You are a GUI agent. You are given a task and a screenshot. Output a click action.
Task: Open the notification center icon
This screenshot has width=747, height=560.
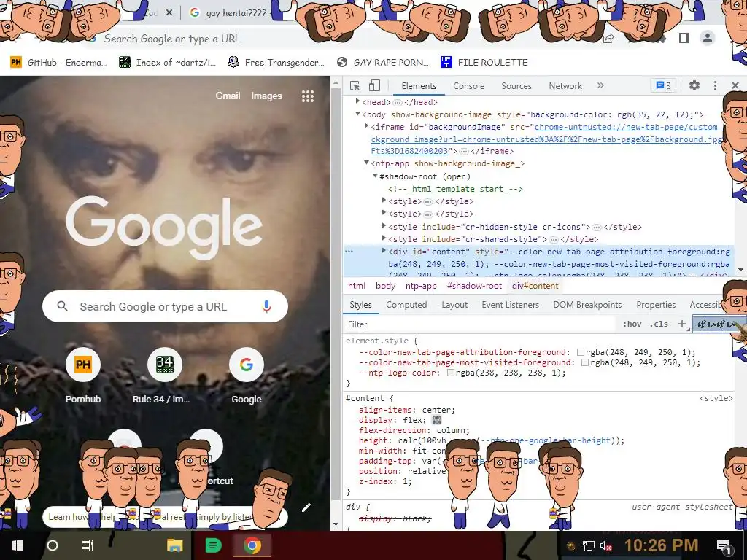click(724, 547)
